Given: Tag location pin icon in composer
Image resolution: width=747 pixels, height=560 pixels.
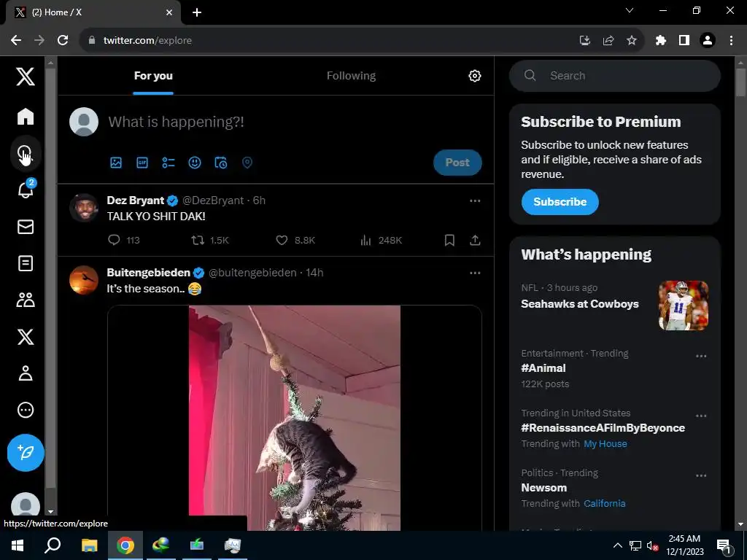Looking at the screenshot, I should tap(247, 163).
